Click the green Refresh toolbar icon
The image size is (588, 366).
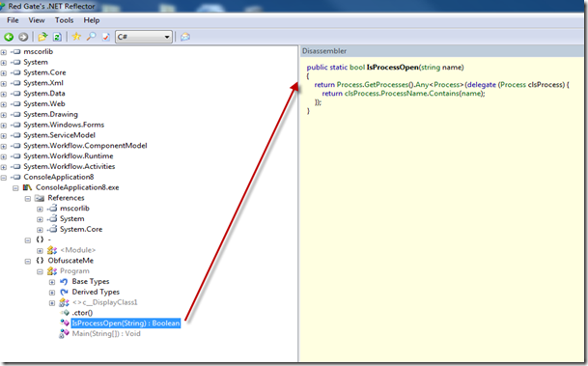pyautogui.click(x=57, y=37)
